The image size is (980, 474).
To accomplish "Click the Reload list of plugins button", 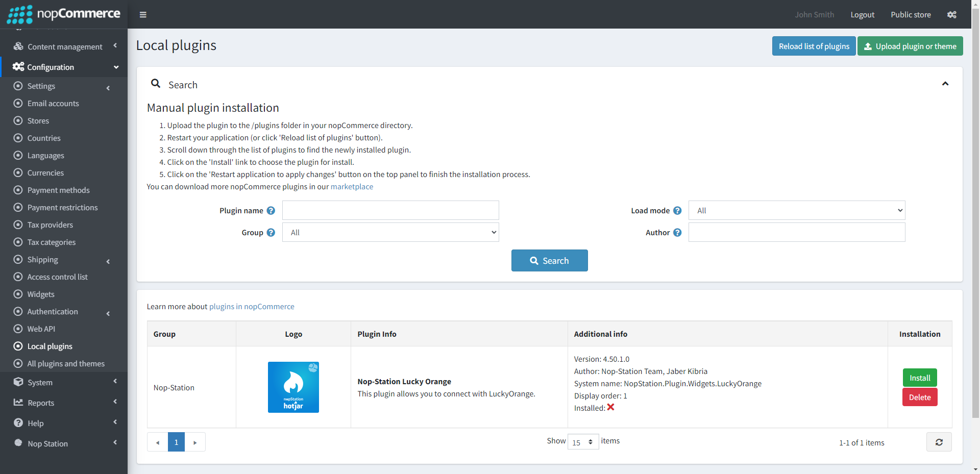I will (814, 46).
